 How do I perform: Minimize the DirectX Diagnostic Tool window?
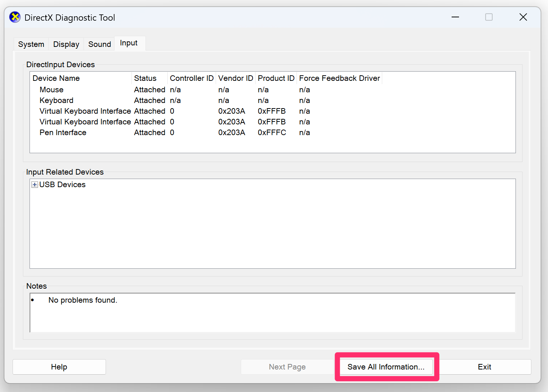click(x=455, y=17)
